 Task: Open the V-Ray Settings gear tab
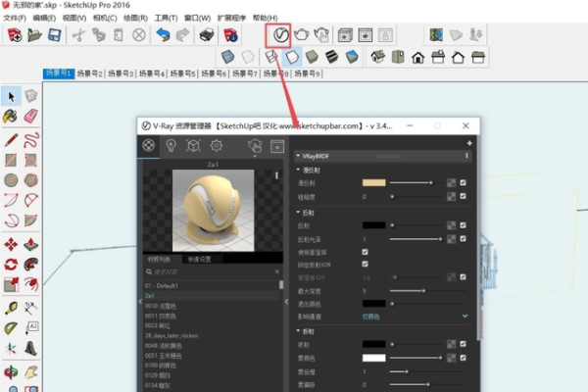click(216, 145)
